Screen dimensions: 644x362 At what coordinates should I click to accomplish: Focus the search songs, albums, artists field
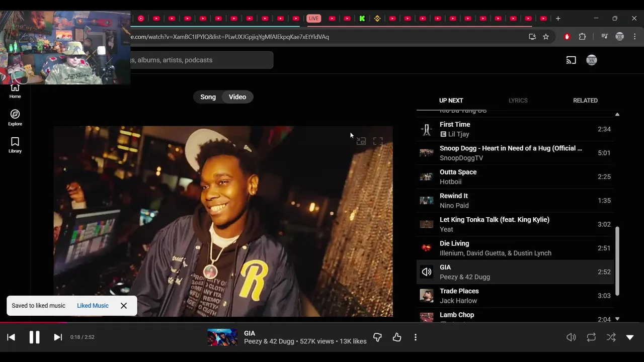tap(201, 60)
